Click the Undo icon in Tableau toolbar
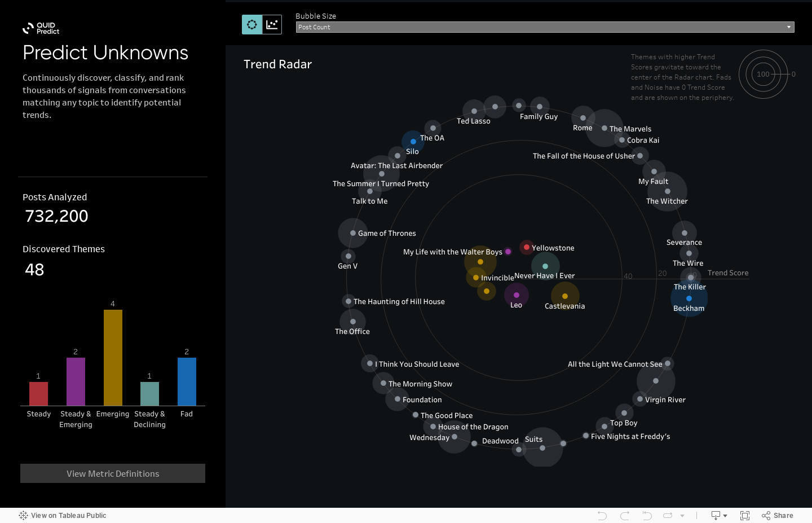812x523 pixels. pyautogui.click(x=602, y=516)
